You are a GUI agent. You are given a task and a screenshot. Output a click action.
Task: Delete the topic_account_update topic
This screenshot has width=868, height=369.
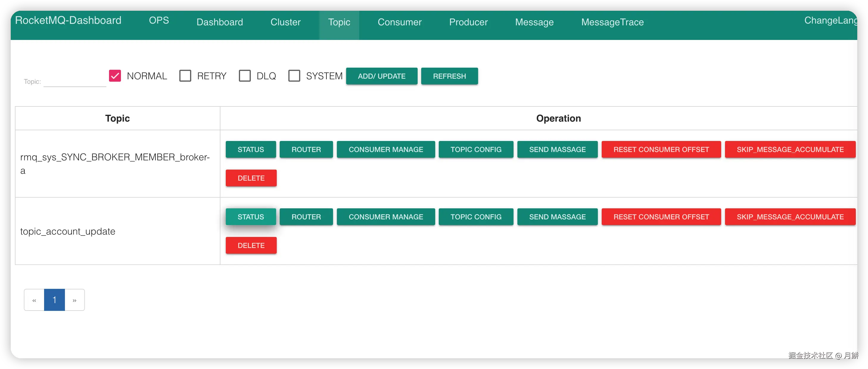(251, 246)
